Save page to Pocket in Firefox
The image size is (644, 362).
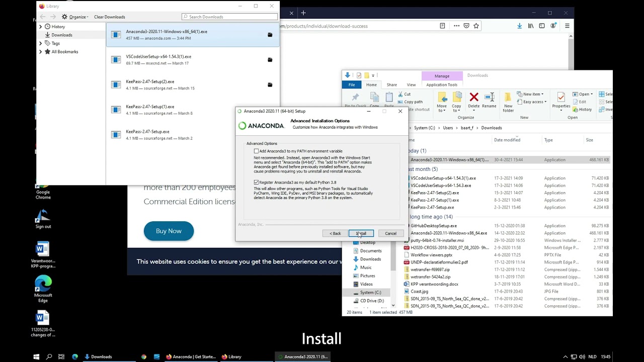[x=466, y=26]
